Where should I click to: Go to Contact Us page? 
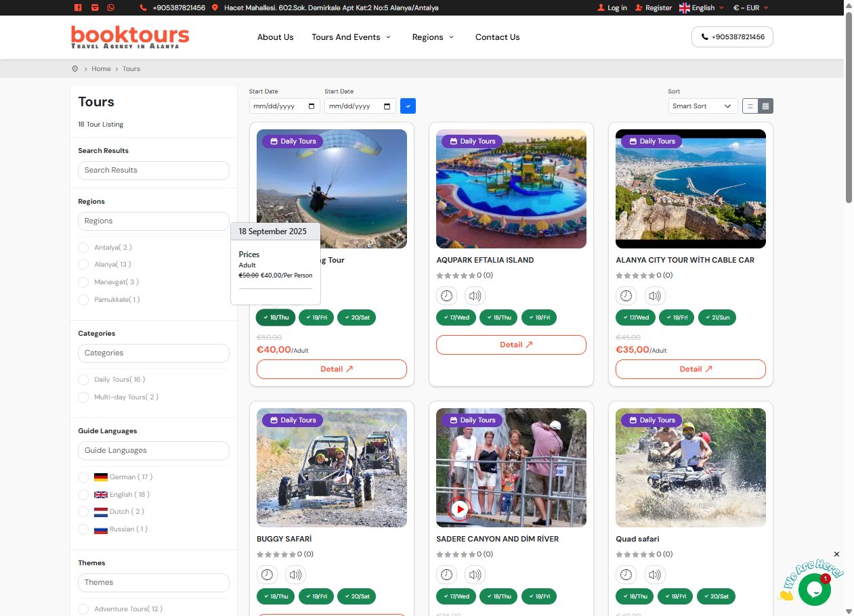pyautogui.click(x=497, y=37)
